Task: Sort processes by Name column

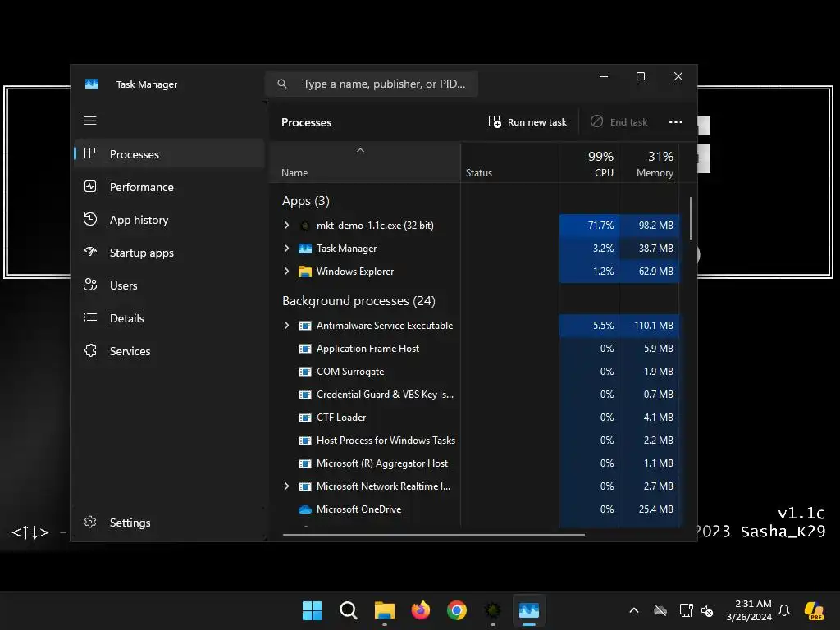Action: coord(365,163)
